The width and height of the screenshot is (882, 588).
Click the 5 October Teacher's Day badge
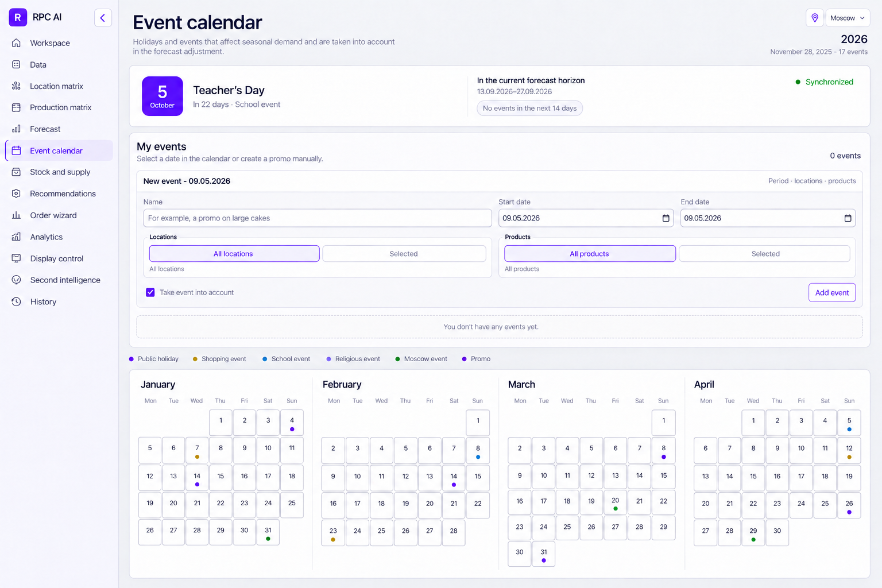coord(163,96)
